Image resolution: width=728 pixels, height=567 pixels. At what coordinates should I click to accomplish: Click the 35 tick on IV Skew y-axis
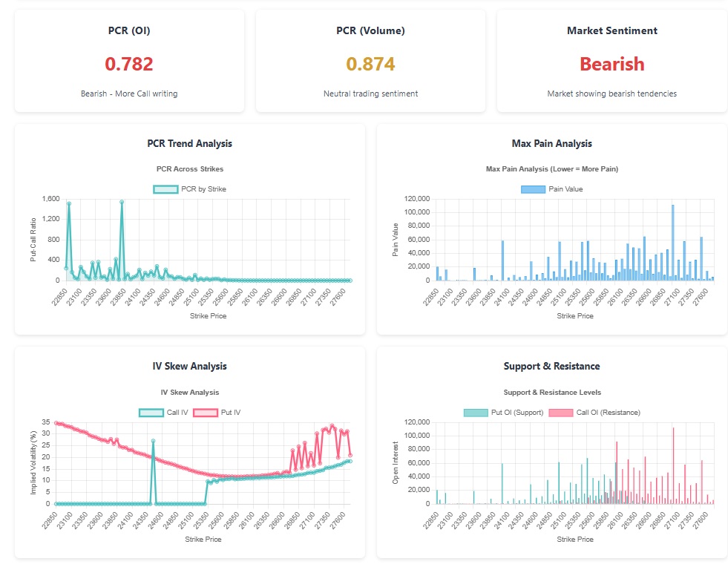[x=45, y=422]
